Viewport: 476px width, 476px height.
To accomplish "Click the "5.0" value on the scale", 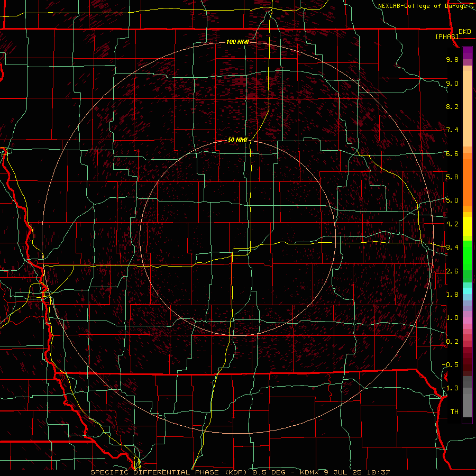I will (x=452, y=200).
